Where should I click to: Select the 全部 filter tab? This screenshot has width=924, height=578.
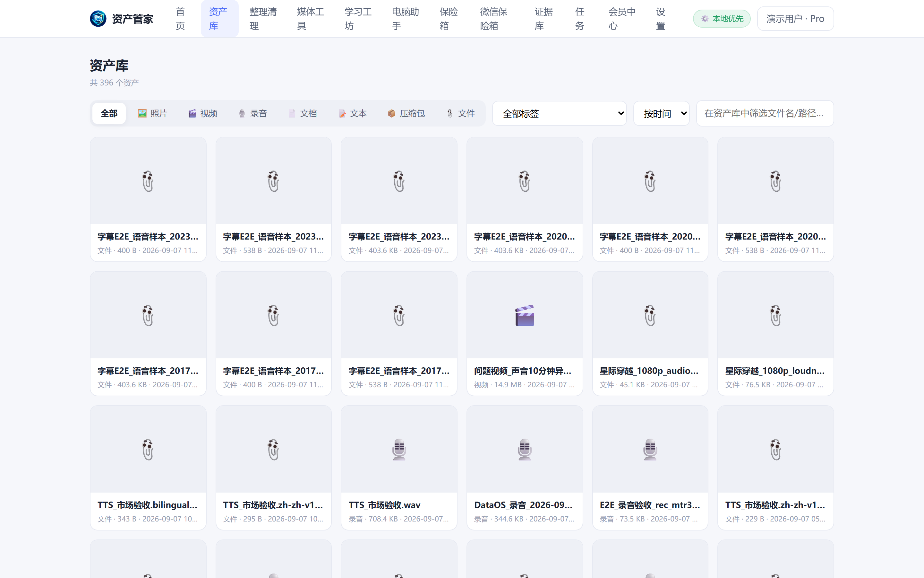click(109, 114)
